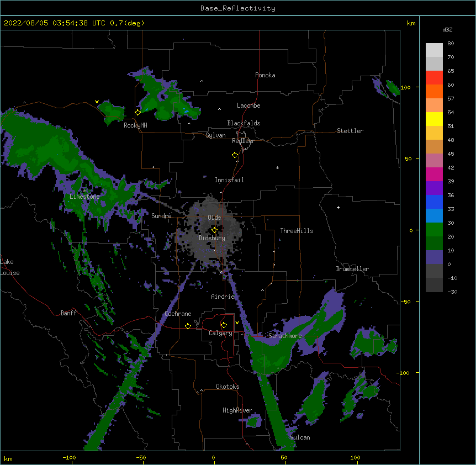Click the yellow diamond marker beside RockyMH

138,113
